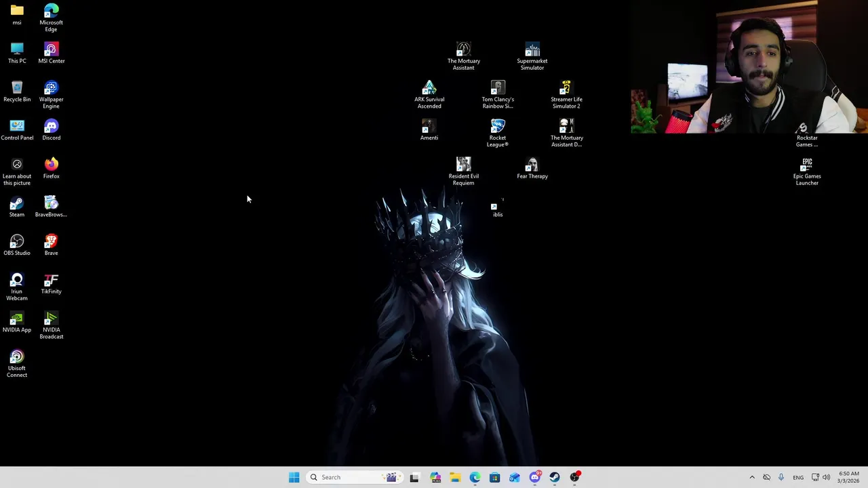The height and width of the screenshot is (488, 868).
Task: Open NVIDIA Broadcast shortcut
Action: (x=51, y=325)
